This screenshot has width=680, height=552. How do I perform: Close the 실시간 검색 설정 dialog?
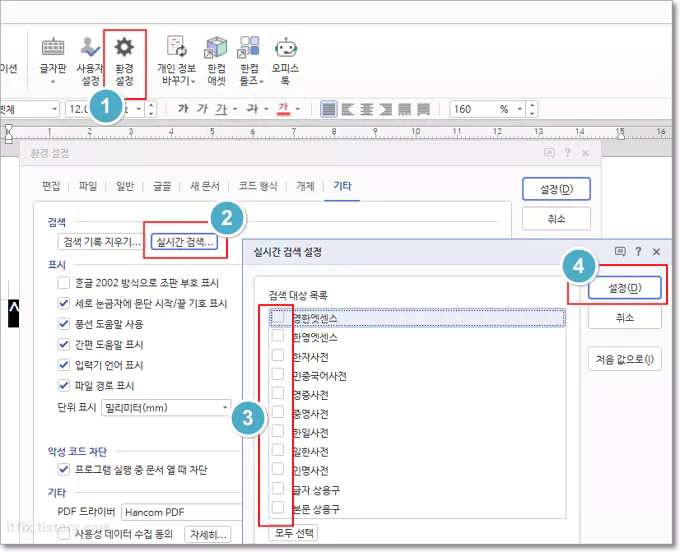click(x=657, y=252)
